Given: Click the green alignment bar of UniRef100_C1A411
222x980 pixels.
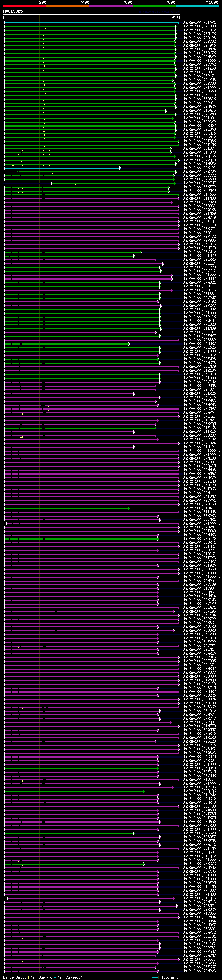Looking at the screenshot, I should coord(67,508).
